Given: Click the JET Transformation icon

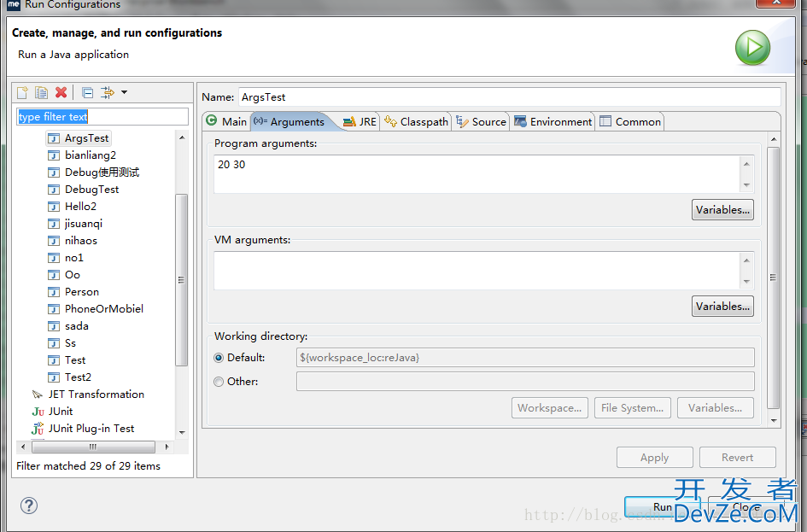Looking at the screenshot, I should click(38, 395).
